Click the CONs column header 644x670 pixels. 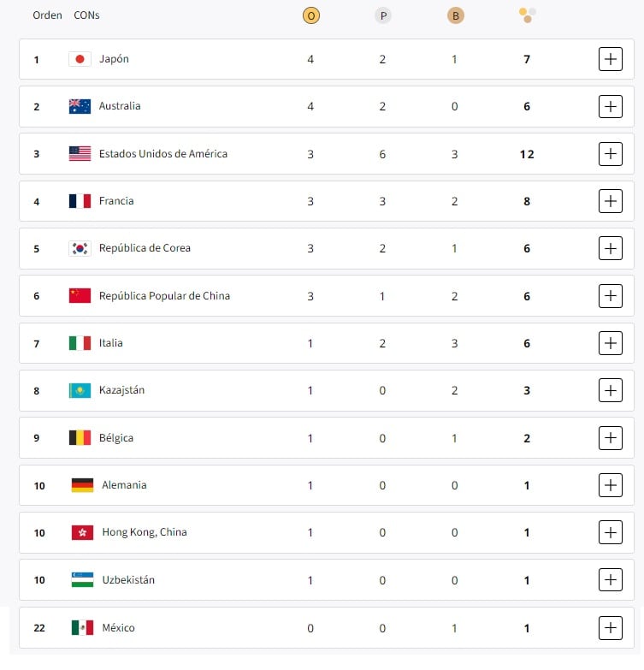click(86, 15)
